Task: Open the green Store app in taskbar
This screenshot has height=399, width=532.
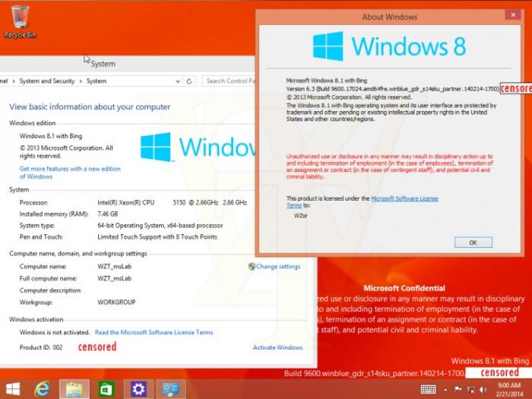Action: click(x=106, y=389)
